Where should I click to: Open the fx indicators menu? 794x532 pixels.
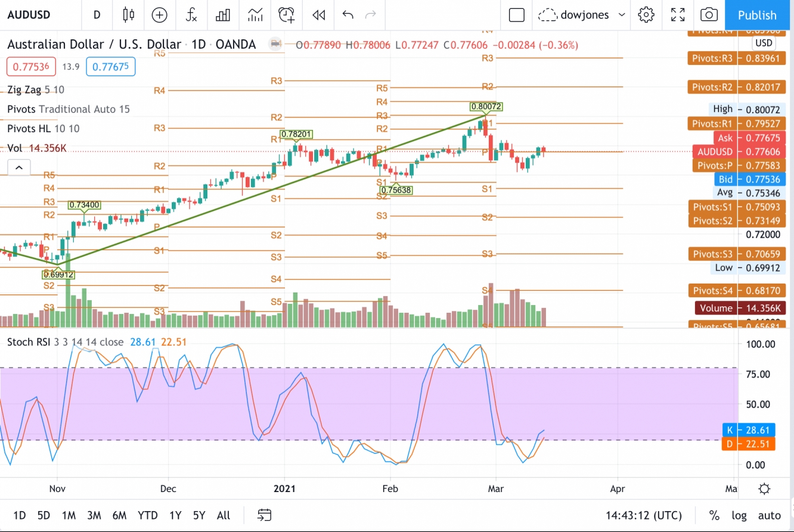[x=191, y=15]
